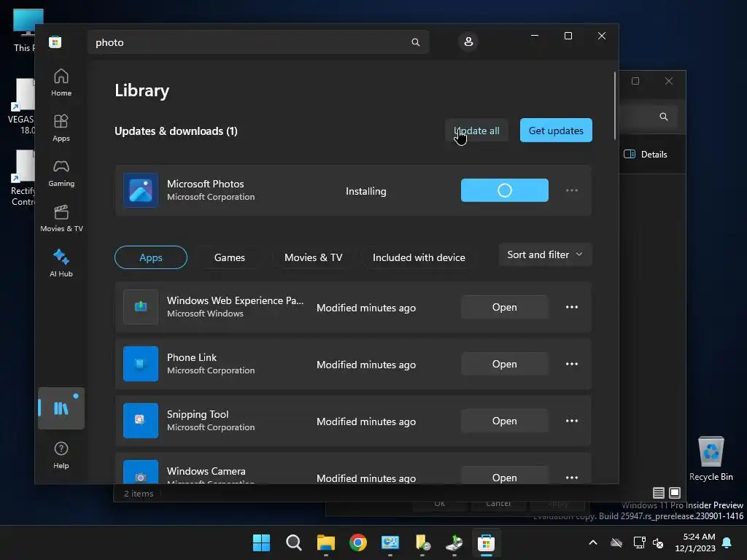Open notification bell in taskbar
The height and width of the screenshot is (560, 747).
727,542
